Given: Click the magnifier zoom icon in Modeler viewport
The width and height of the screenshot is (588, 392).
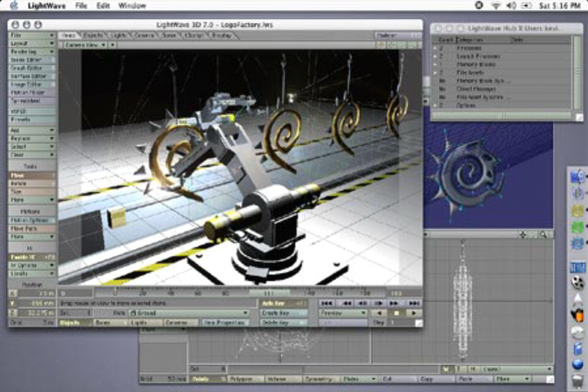Looking at the screenshot, I should (543, 235).
